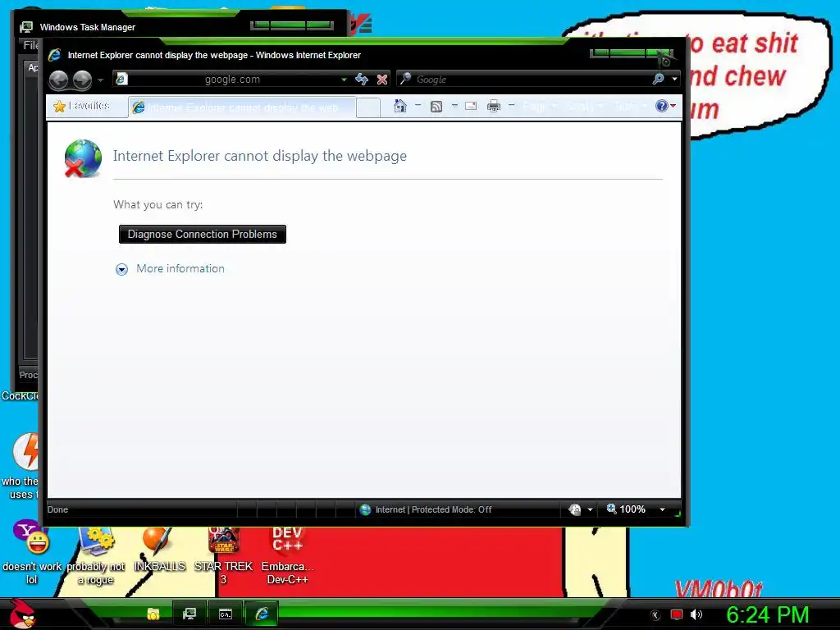The width and height of the screenshot is (840, 630).
Task: Open the Embarcadero Dev-C++ desktop shortcut
Action: 288,557
